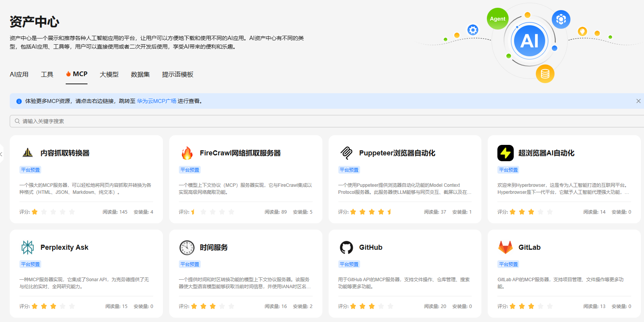Click the Hyperbrowser lightning bolt icon
Image resolution: width=644 pixels, height=322 pixels.
coord(505,153)
